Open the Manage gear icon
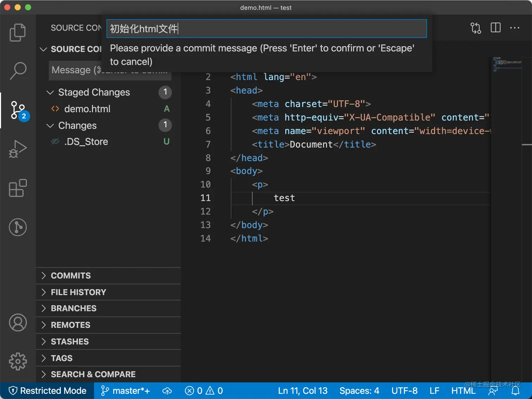Viewport: 532px width, 399px height. click(18, 361)
